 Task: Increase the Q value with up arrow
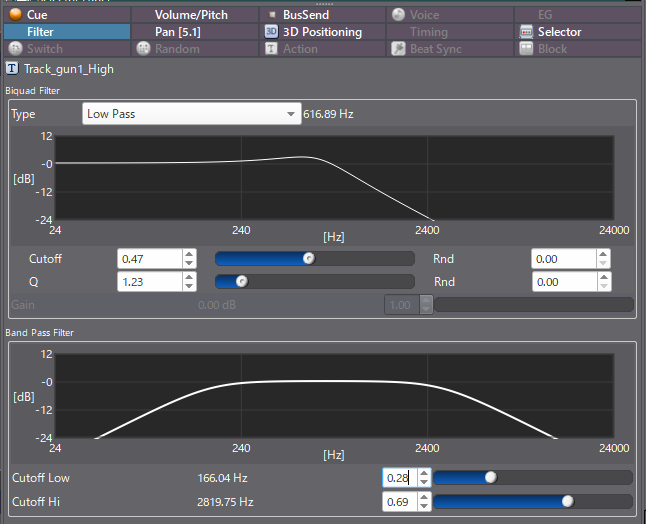click(x=189, y=277)
